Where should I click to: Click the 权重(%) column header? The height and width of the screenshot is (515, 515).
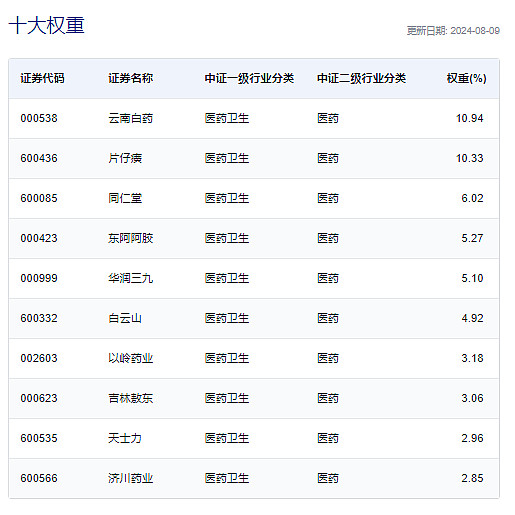click(x=466, y=78)
